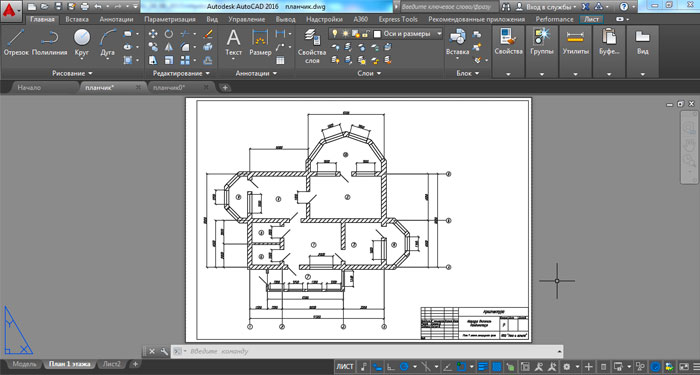This screenshot has width=700, height=375.
Task: Select the Отрезок (Line) tool
Action: point(16,42)
